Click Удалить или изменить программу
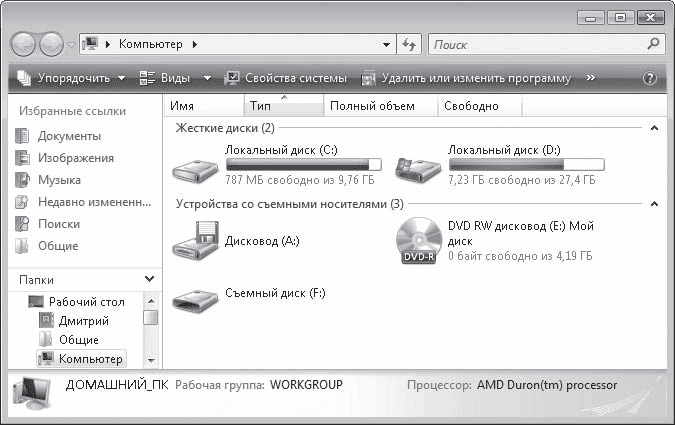This screenshot has width=675, height=425. (467, 78)
